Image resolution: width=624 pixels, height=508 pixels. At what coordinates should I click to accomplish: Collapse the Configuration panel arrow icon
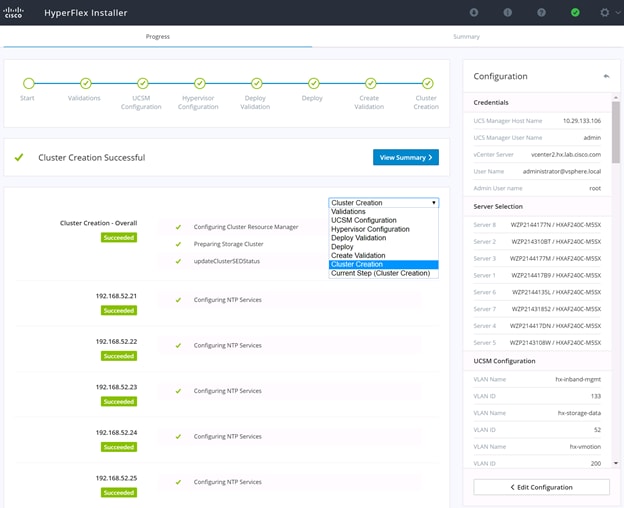pyautogui.click(x=606, y=76)
